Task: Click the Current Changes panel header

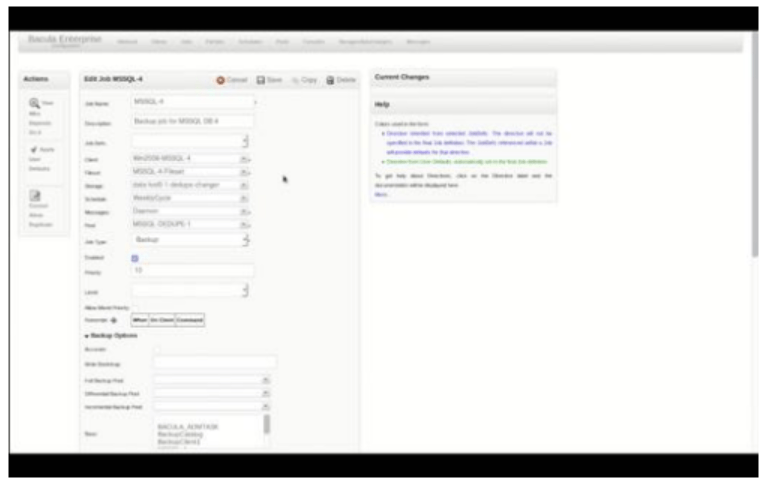Action: point(463,77)
